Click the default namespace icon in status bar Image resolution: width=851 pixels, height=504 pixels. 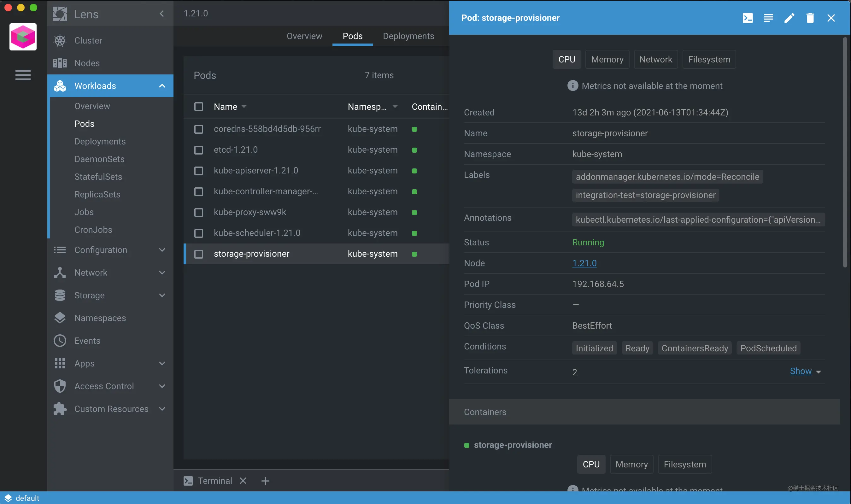[x=8, y=498]
